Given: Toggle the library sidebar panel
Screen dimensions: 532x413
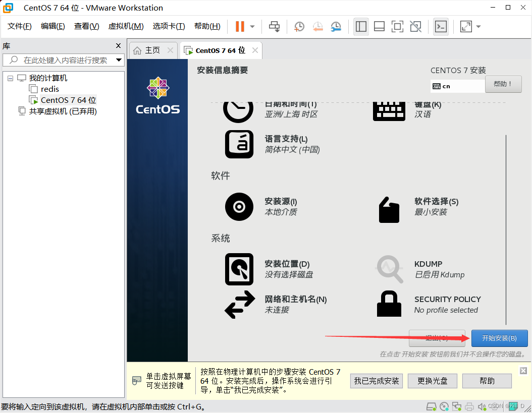Looking at the screenshot, I should point(361,26).
